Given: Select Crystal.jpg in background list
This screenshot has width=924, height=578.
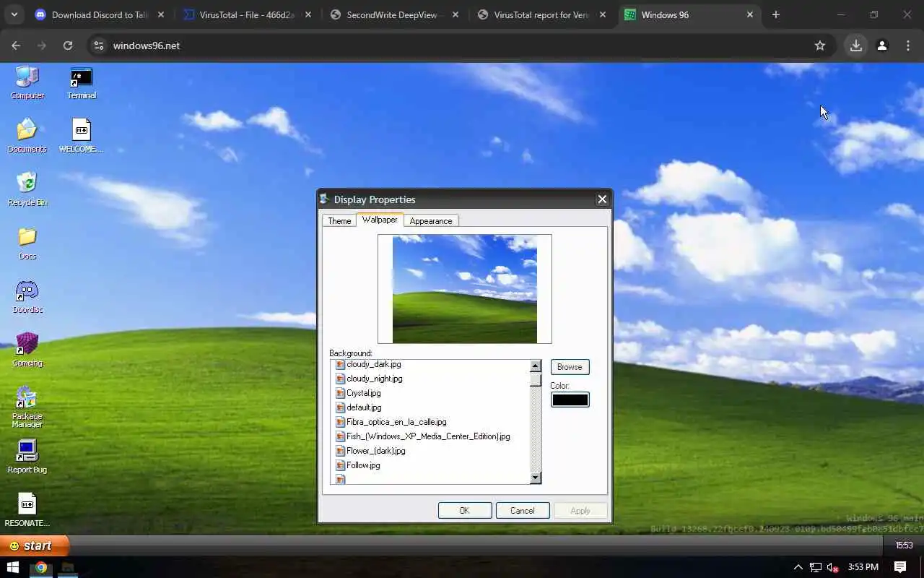Looking at the screenshot, I should 364,393.
